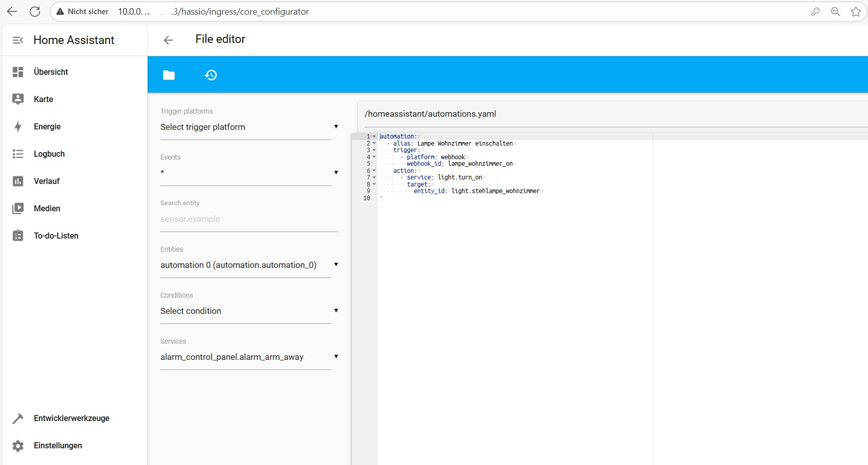Collapse the action block on line 6
The height and width of the screenshot is (465, 868).
click(374, 171)
